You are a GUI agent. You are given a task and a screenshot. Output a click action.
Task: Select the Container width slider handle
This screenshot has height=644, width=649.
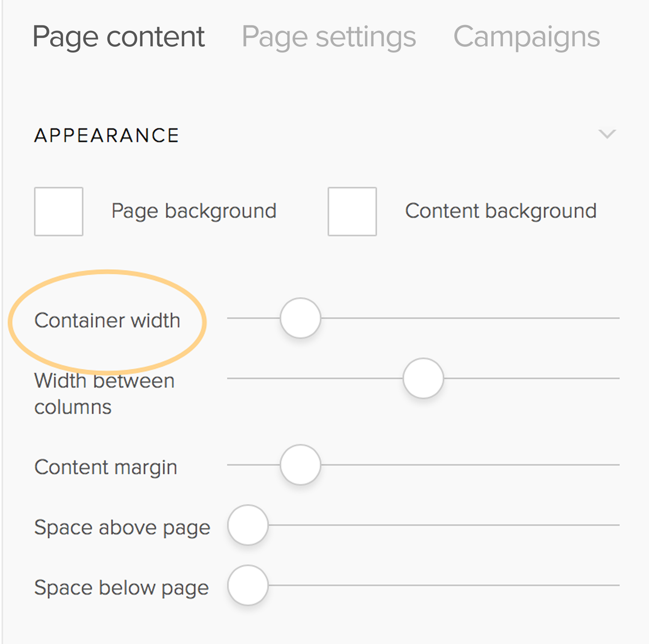pyautogui.click(x=301, y=318)
